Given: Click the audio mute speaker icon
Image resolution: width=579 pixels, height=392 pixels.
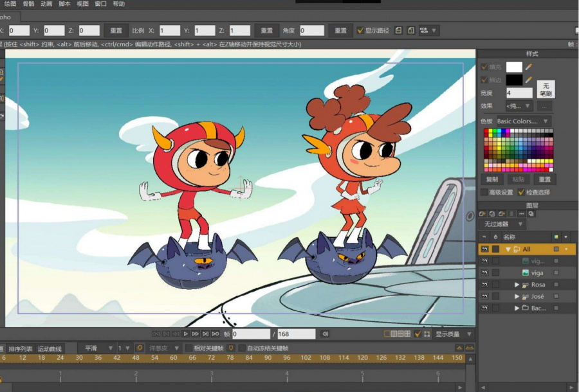Looking at the screenshot, I should click(325, 334).
